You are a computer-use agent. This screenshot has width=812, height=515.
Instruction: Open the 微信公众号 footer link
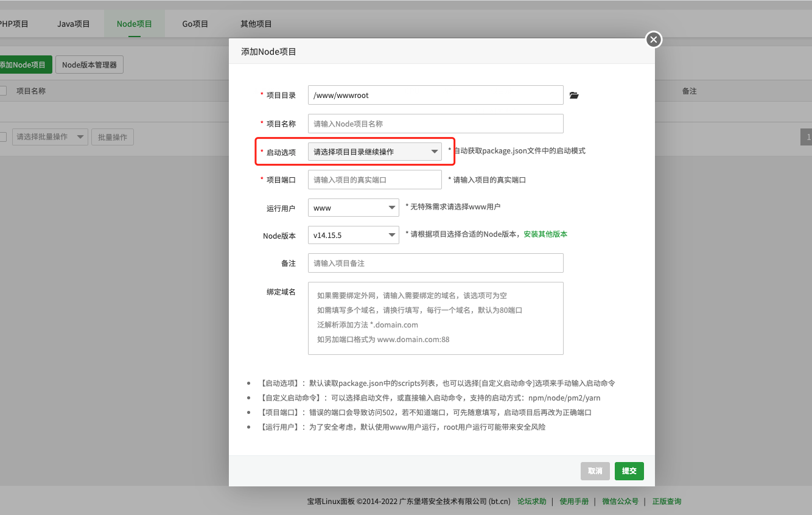tap(621, 502)
